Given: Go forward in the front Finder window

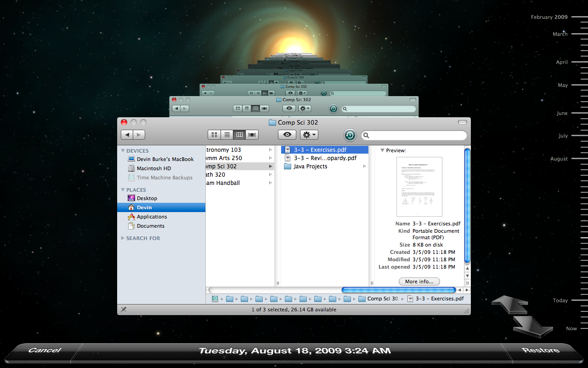Looking at the screenshot, I should 139,135.
